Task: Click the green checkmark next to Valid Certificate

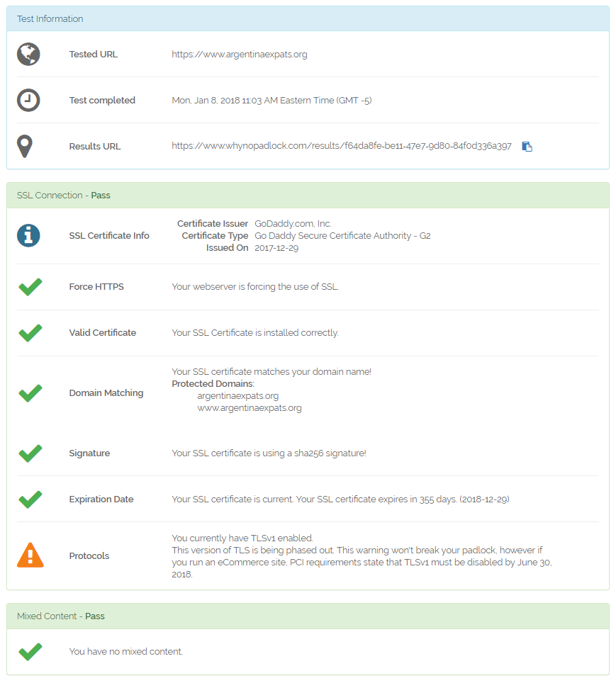Action: click(30, 333)
